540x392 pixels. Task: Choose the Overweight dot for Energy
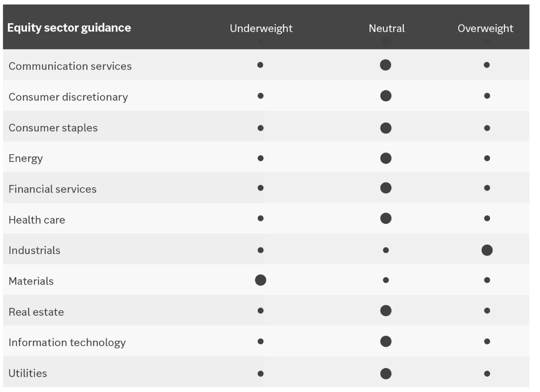pyautogui.click(x=487, y=158)
